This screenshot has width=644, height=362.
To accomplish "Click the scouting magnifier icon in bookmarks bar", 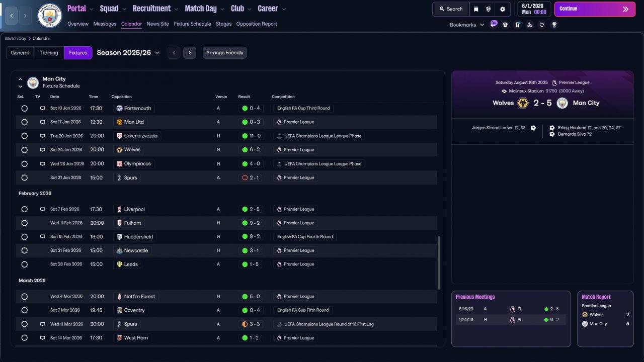I will (529, 25).
